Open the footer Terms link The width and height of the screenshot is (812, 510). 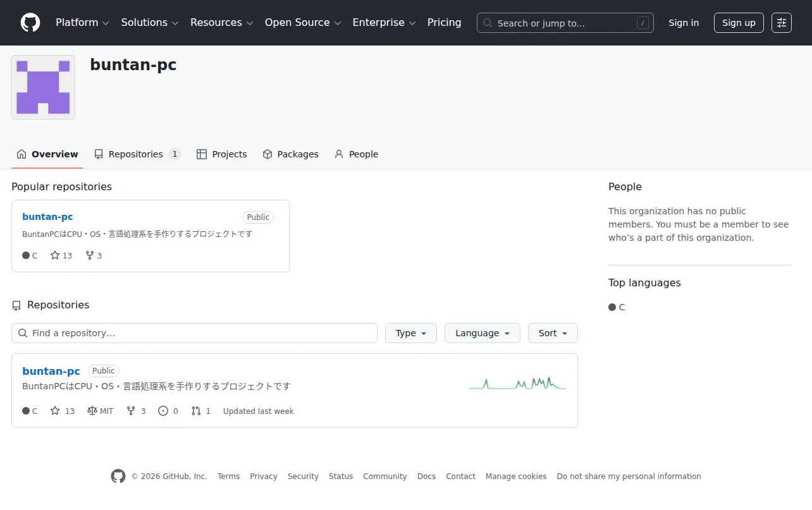pyautogui.click(x=228, y=477)
